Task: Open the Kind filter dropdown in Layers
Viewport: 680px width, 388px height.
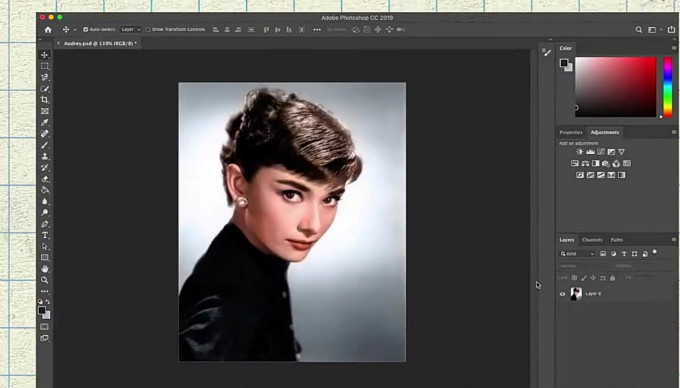Action: click(577, 254)
